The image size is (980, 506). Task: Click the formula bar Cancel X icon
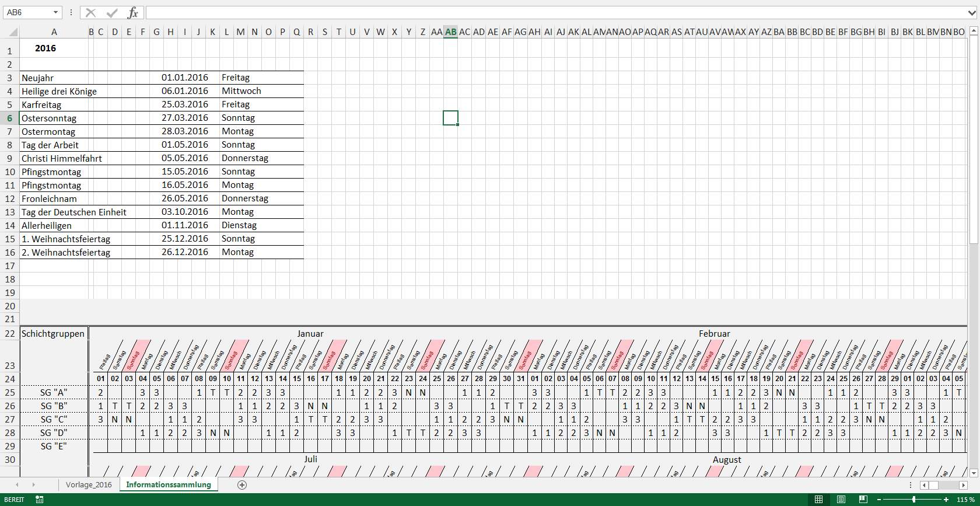point(90,12)
